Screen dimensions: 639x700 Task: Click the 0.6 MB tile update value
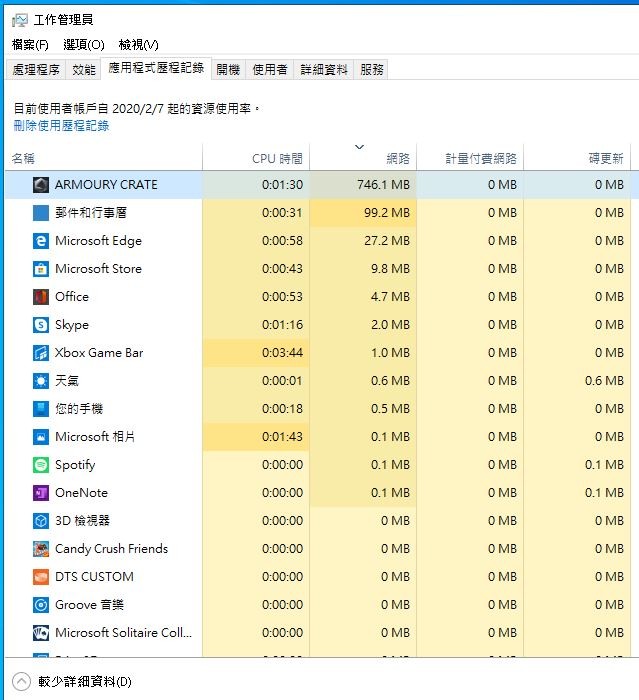click(604, 381)
